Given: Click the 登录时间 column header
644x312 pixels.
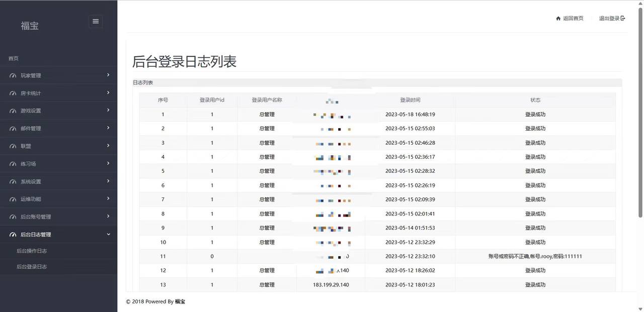Looking at the screenshot, I should [410, 100].
